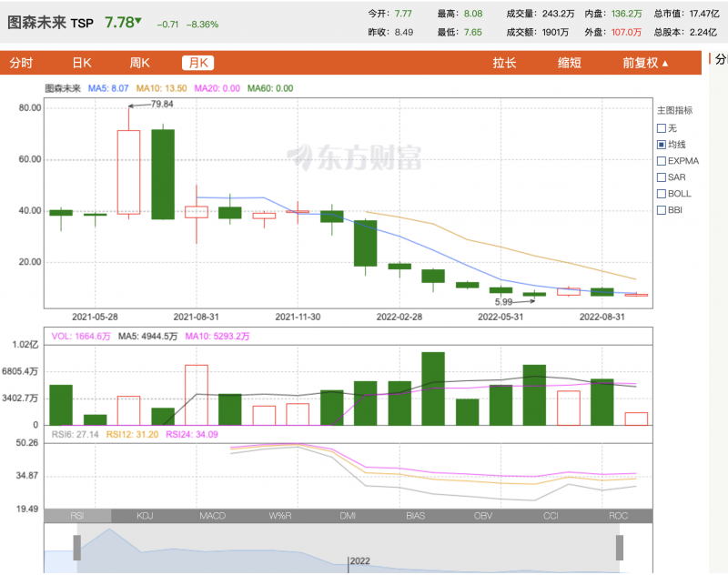
Task: Select the ROC indicator tab
Action: (x=619, y=516)
